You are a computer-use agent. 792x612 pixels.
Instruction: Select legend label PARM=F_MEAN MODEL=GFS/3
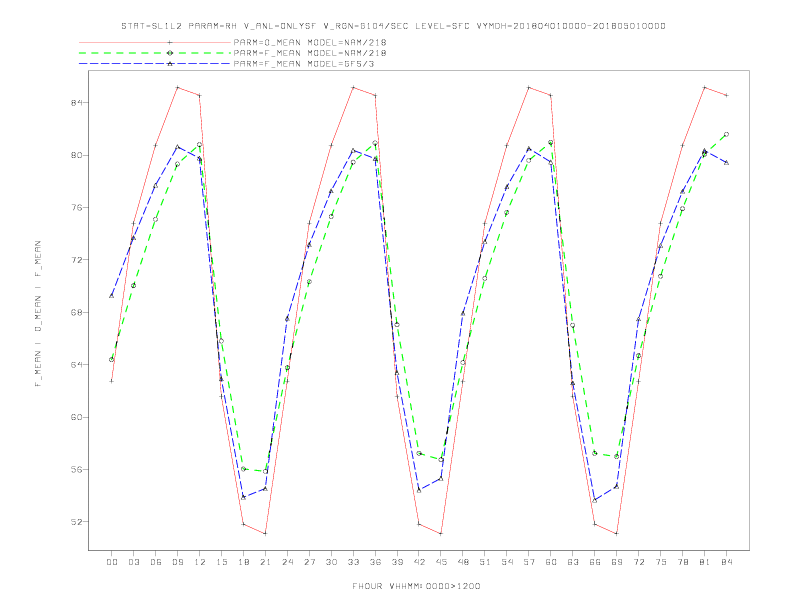(304, 64)
